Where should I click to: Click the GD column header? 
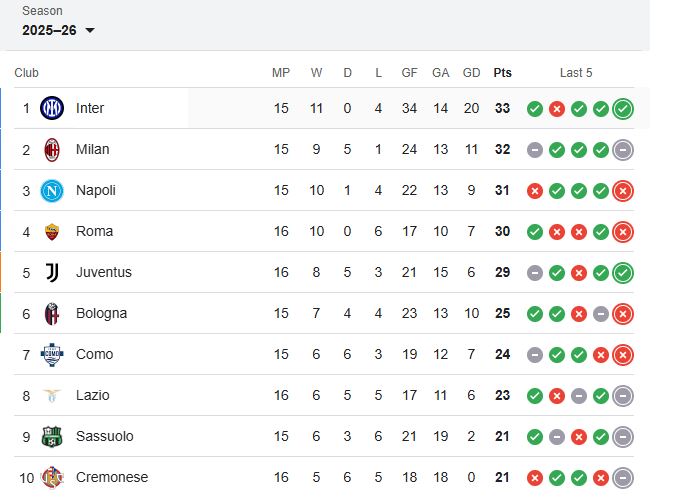[472, 73]
